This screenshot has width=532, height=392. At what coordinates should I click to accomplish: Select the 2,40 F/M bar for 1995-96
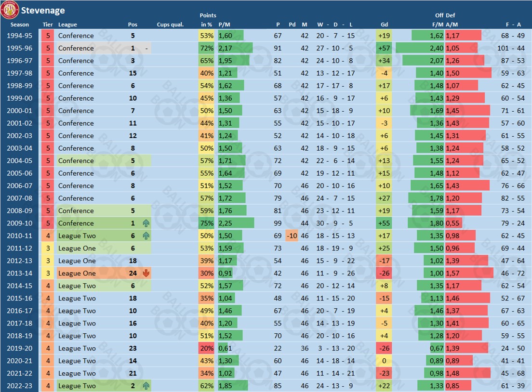point(420,48)
